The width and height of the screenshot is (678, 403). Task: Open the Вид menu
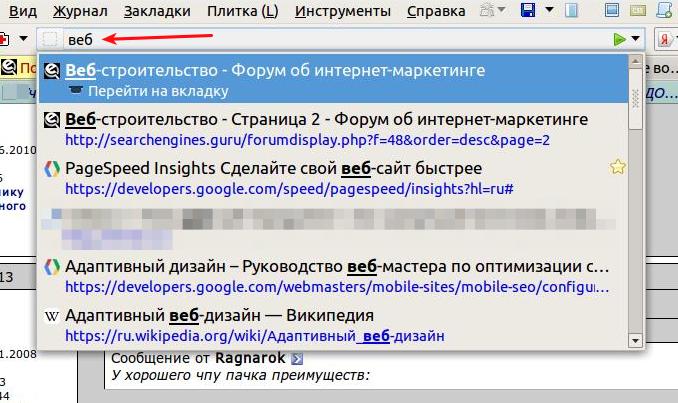click(22, 11)
